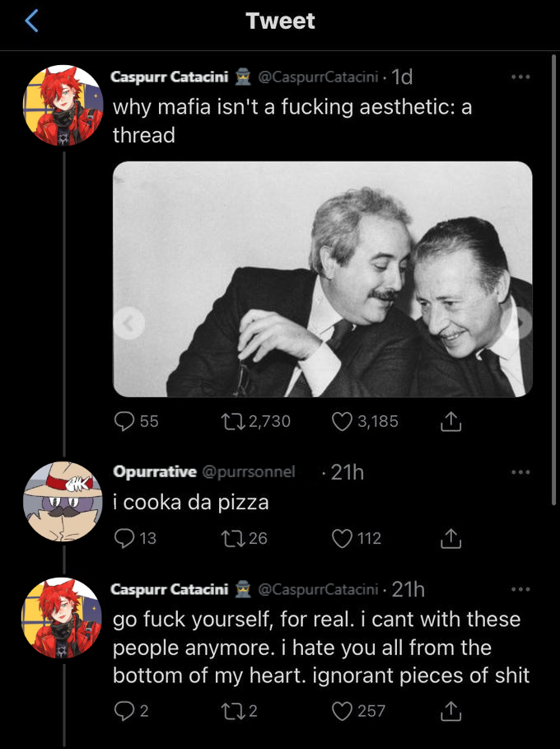Screen dimensions: 560x749
Task: Open more options on the last tweet
Action: click(520, 589)
